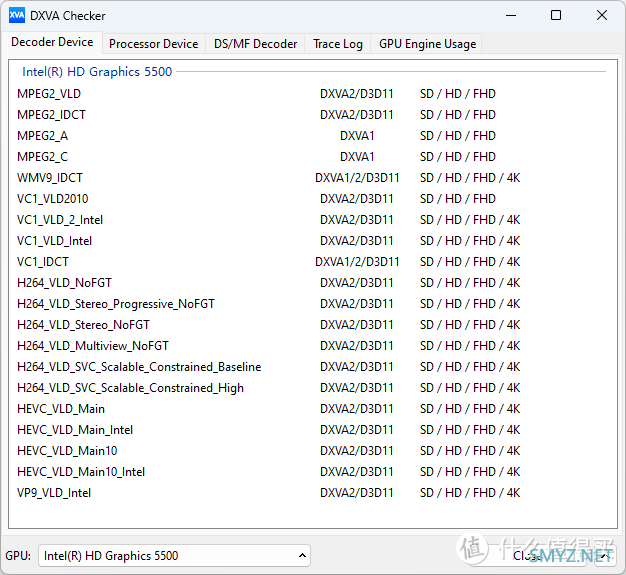Select the HEVC_VLD_Main10_Intel decoder row
The width and height of the screenshot is (626, 575).
click(x=313, y=472)
